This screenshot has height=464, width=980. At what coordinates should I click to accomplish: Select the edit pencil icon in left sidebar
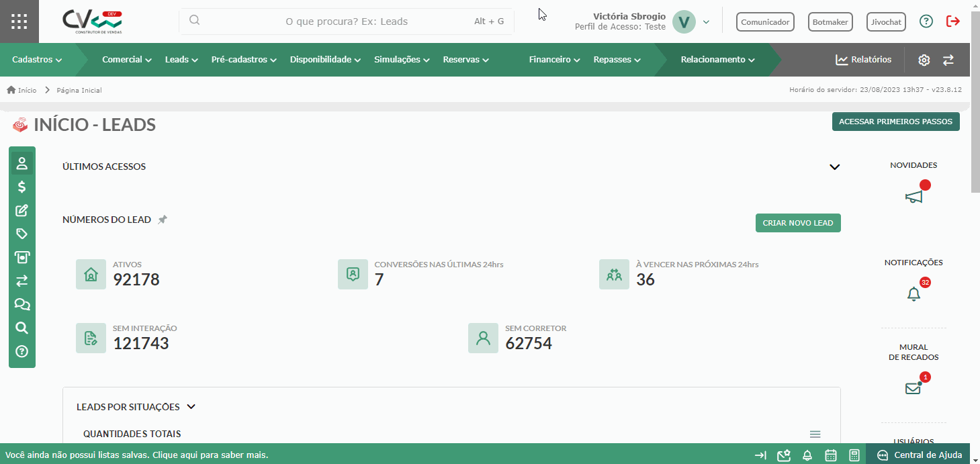pos(22,210)
